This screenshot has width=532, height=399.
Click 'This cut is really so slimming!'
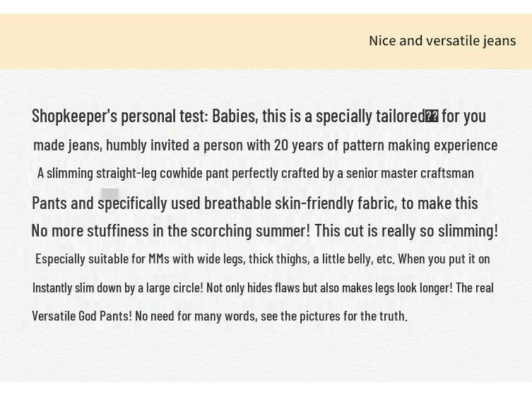(406, 231)
